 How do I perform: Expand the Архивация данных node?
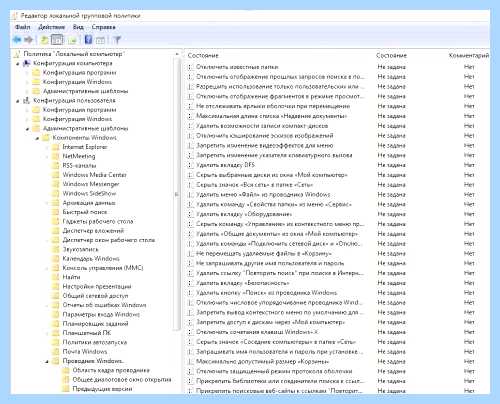(x=47, y=203)
